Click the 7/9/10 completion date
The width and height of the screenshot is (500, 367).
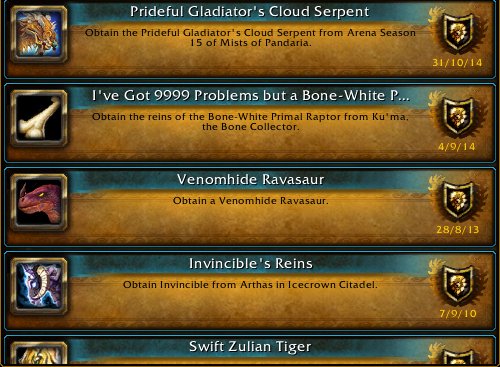458,314
